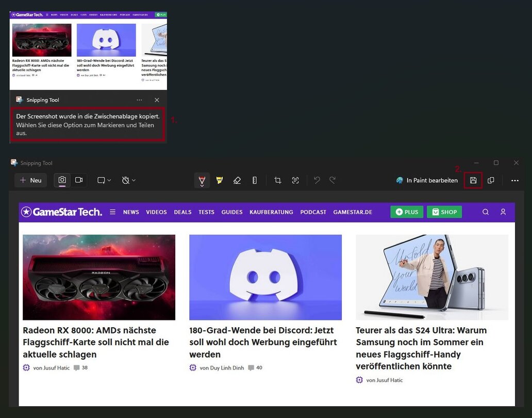Visit GAMESTAR.DE from the navigation bar

pos(353,212)
